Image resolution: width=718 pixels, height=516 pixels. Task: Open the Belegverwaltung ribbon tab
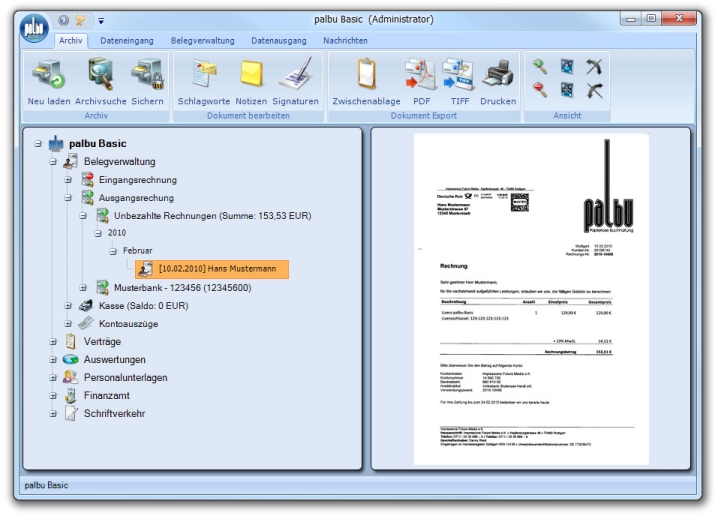pos(203,41)
